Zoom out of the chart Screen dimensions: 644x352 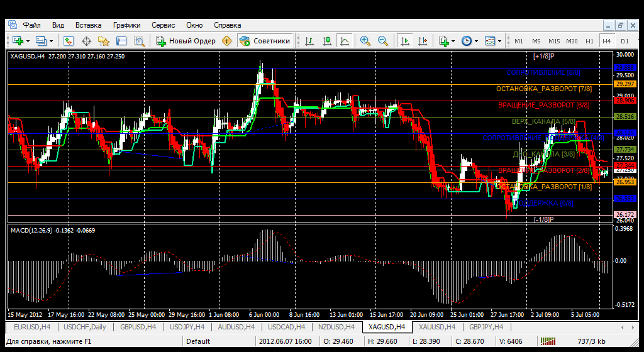pyautogui.click(x=382, y=41)
